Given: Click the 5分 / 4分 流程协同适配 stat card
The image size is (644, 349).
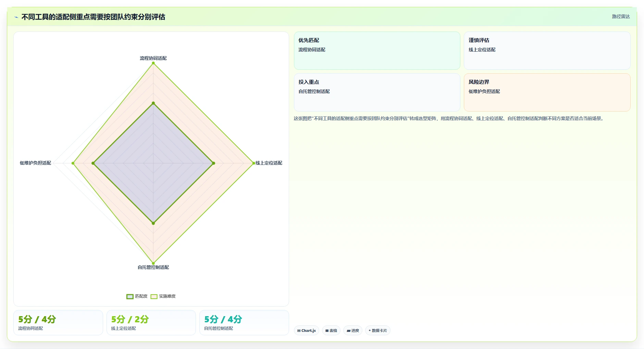Looking at the screenshot, I should (58, 323).
